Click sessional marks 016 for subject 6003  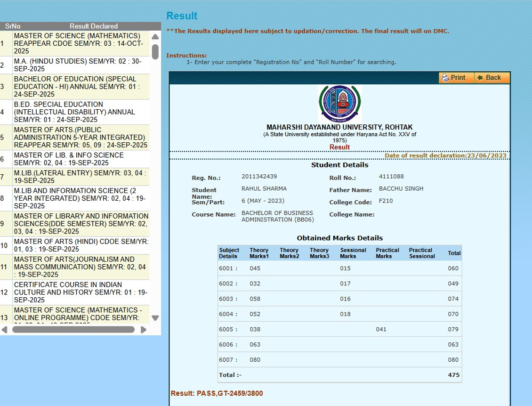point(346,299)
